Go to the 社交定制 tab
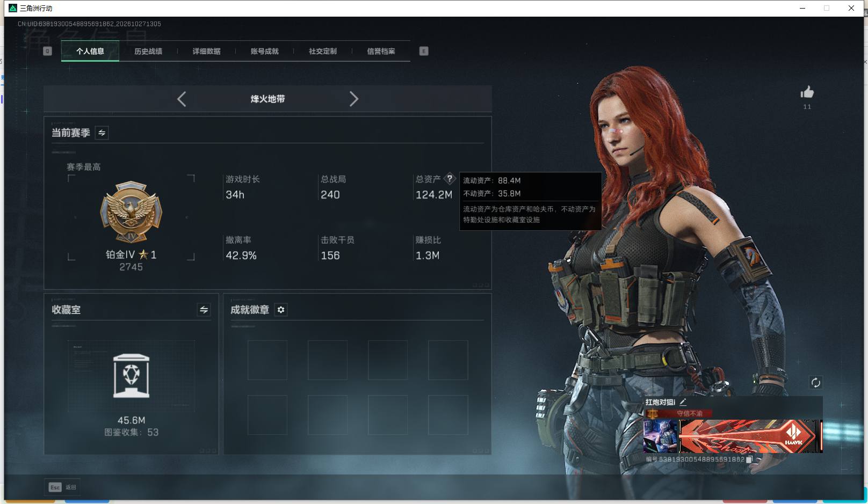 coord(323,52)
